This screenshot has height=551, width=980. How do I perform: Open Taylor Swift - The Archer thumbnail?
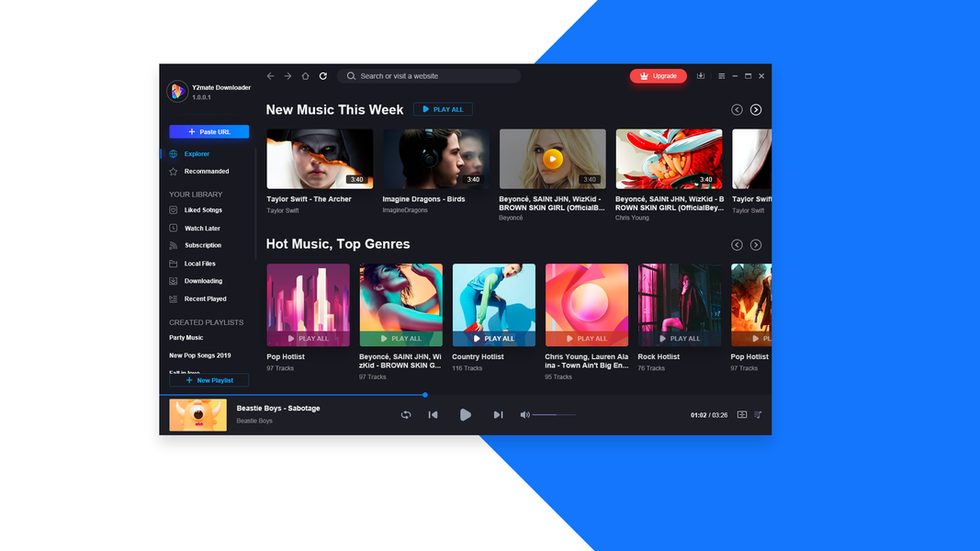point(320,159)
